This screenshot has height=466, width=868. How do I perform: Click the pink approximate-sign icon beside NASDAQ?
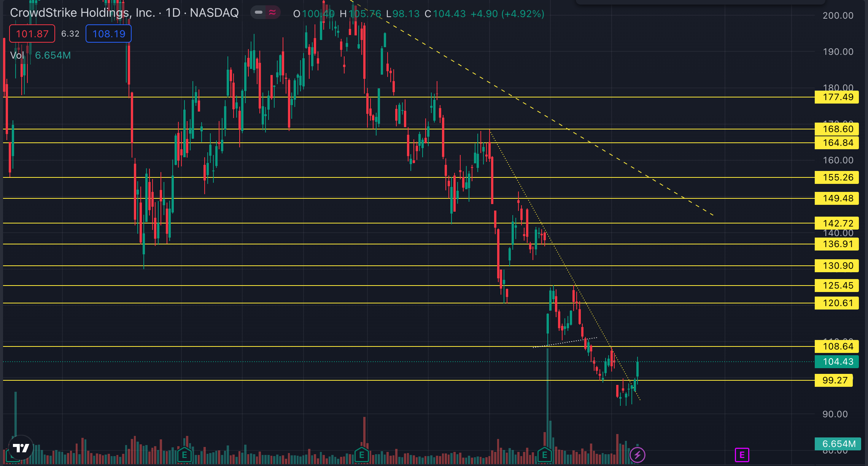click(272, 13)
